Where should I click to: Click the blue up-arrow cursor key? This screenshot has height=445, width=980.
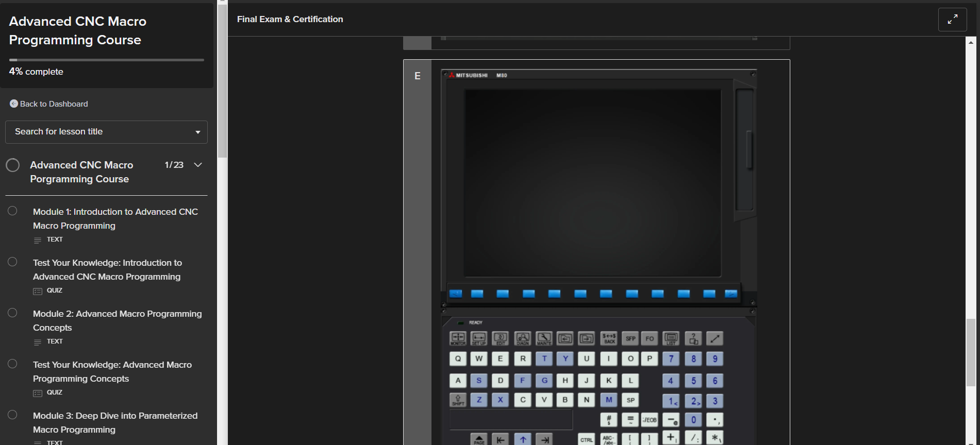coord(523,439)
